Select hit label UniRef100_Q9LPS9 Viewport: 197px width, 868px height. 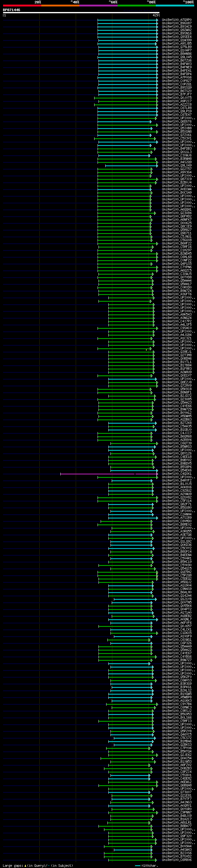point(176,111)
